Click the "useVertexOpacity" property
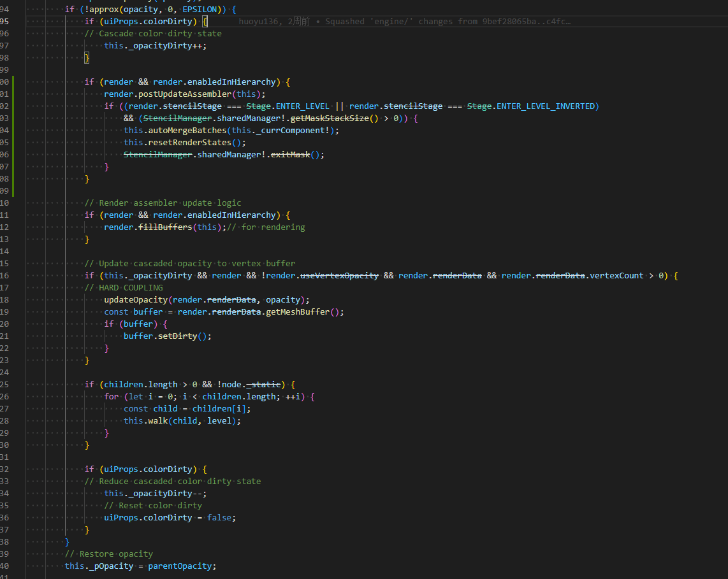The height and width of the screenshot is (579, 728). point(339,276)
